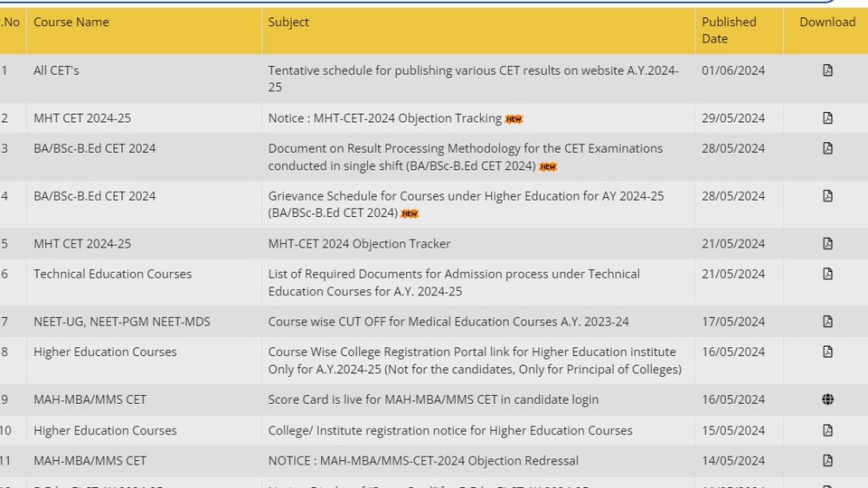Select the NEET-UG, NEET-PGM NEET-MDS course cell

(x=122, y=322)
